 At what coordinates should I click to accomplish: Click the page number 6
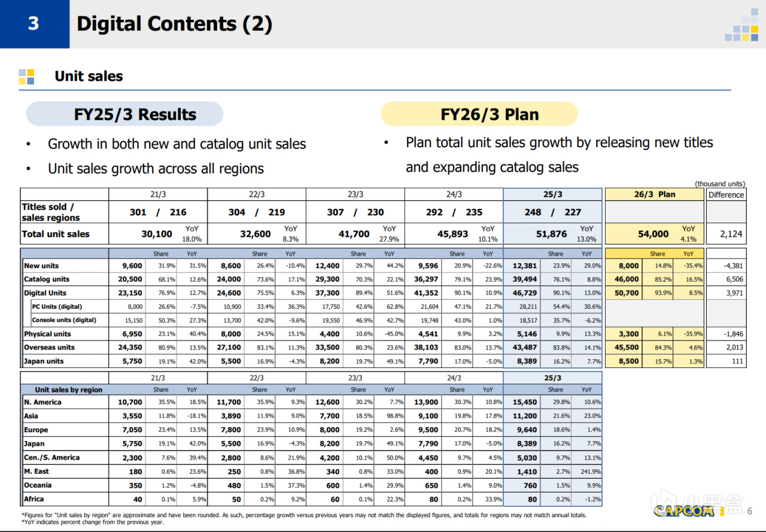point(750,510)
